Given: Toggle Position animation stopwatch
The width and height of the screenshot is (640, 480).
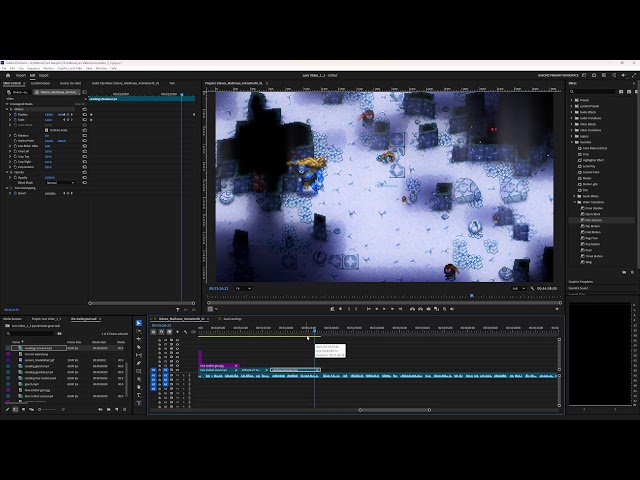Looking at the screenshot, I should [x=15, y=115].
